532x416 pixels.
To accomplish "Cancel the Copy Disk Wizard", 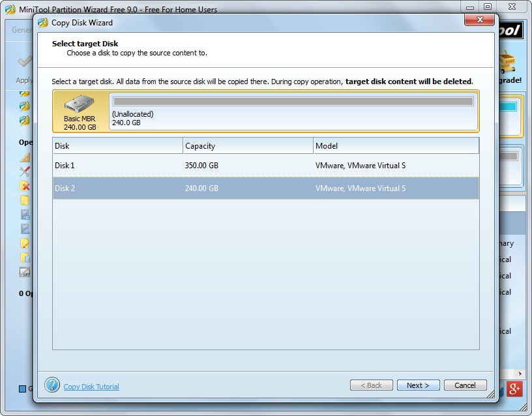I will [465, 385].
